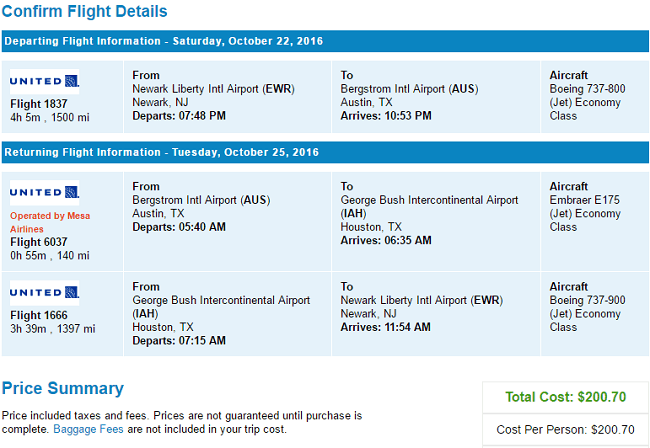Click the Confirm Flight Details heading
Image resolution: width=650 pixels, height=448 pixels.
coord(85,11)
